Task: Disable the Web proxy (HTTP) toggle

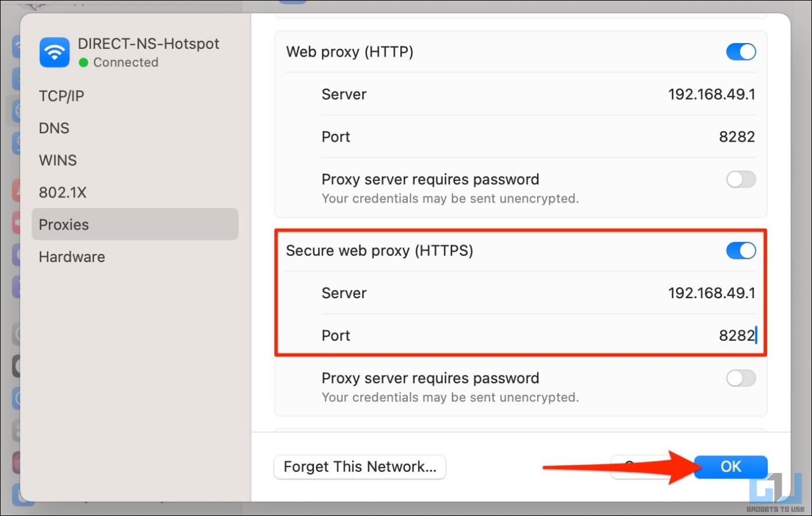Action: point(741,52)
